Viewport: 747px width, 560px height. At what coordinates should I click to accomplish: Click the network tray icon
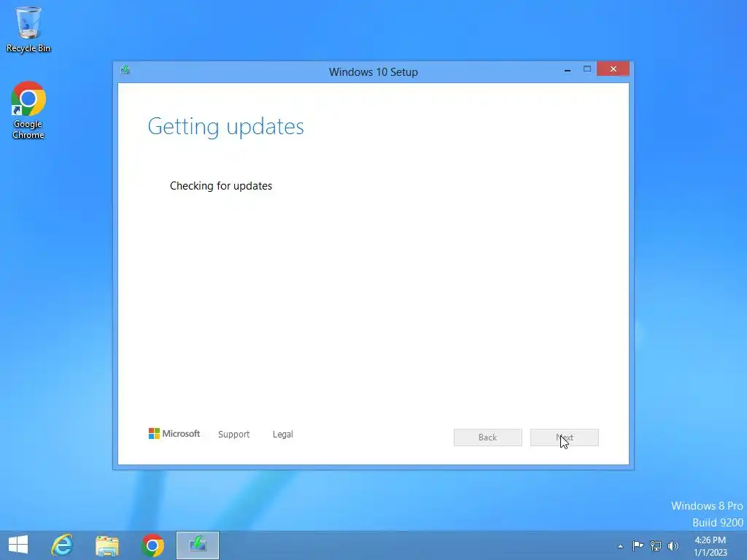click(x=656, y=546)
